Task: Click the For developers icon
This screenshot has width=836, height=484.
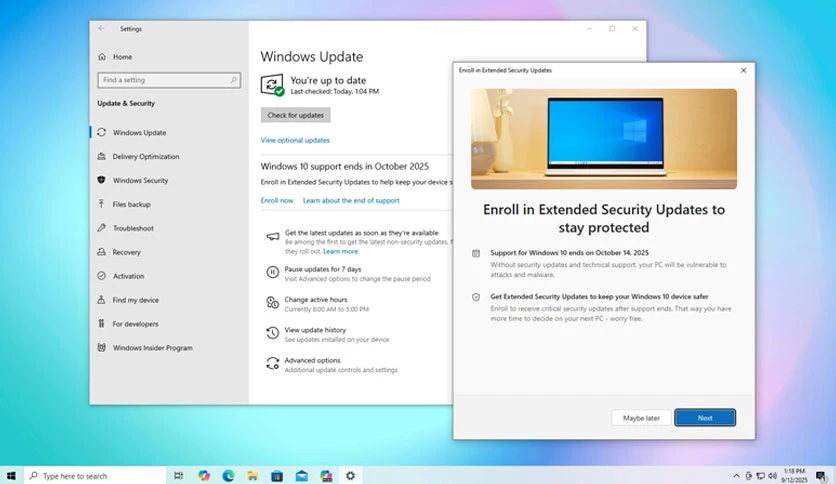Action: [101, 324]
